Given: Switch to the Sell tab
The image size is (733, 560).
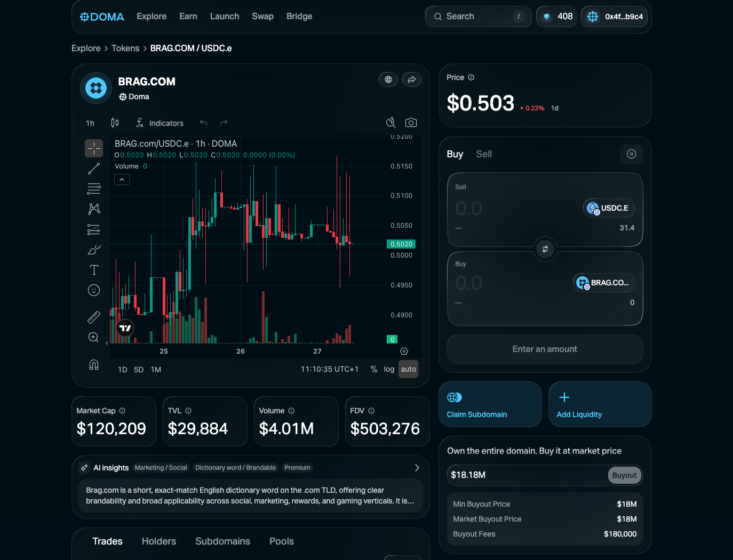Looking at the screenshot, I should (483, 154).
